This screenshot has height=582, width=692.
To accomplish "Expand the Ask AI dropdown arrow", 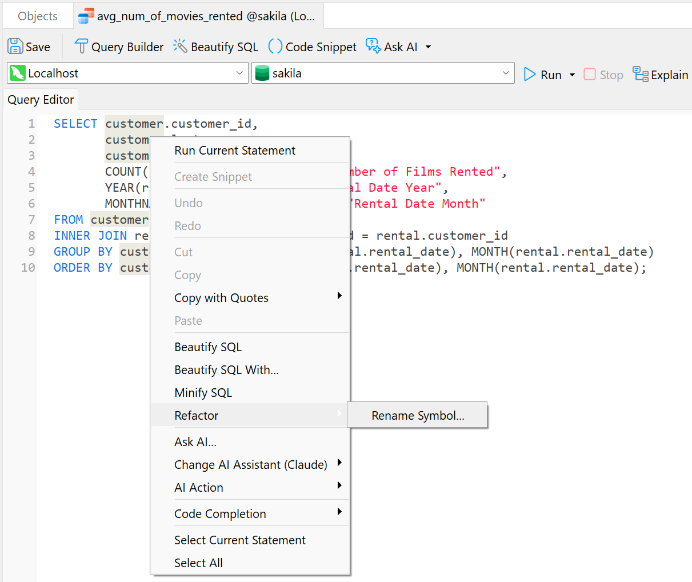I will (428, 47).
